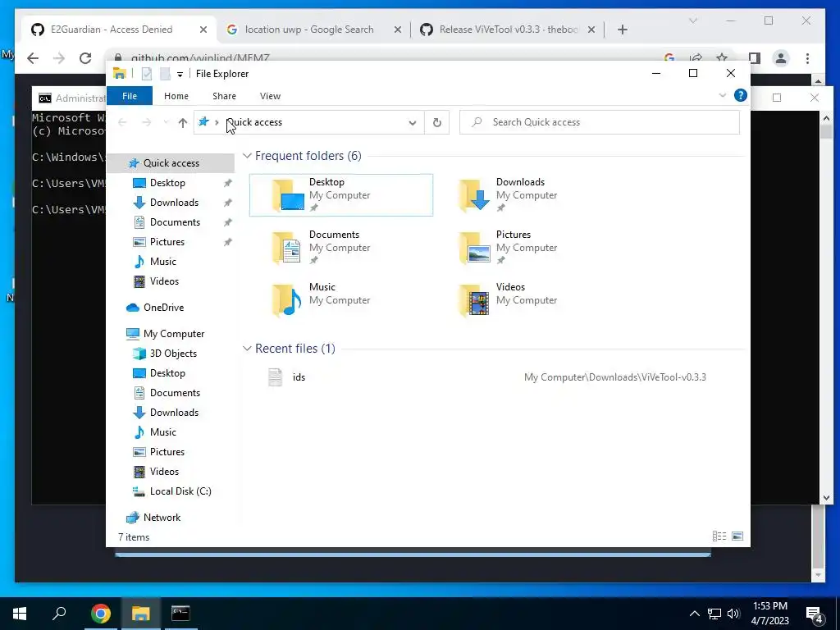Collapse the Frequent folders group
The image size is (840, 630).
click(247, 156)
